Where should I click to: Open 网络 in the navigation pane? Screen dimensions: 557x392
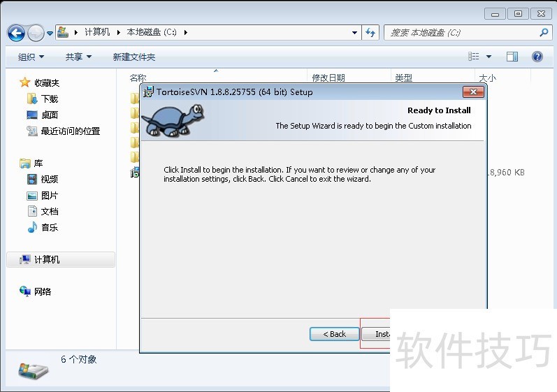[42, 292]
